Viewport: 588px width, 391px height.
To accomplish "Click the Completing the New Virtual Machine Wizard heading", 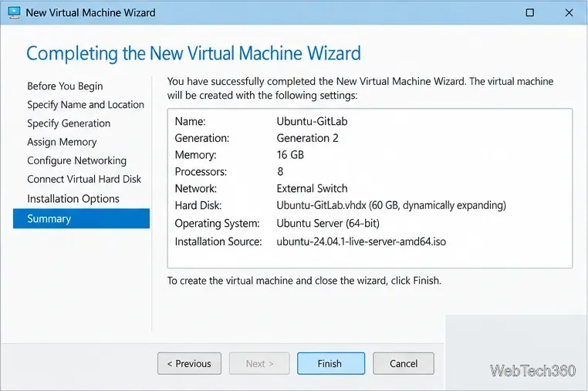I will [x=194, y=53].
